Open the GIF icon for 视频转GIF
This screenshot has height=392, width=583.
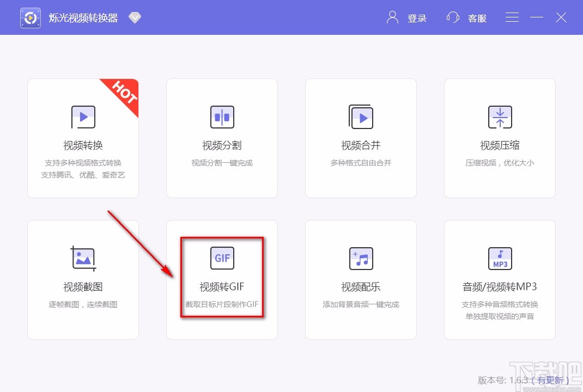(222, 259)
